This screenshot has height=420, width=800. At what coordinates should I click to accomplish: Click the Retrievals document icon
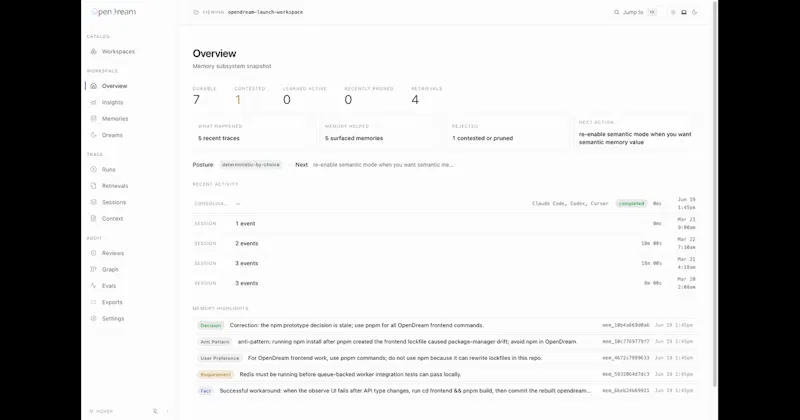[93, 186]
